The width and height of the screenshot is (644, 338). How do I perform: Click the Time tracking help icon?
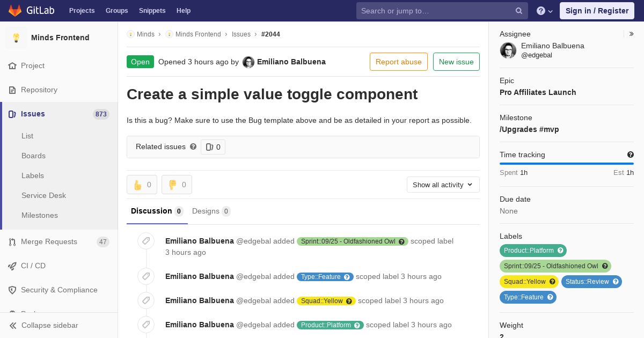[x=631, y=155]
